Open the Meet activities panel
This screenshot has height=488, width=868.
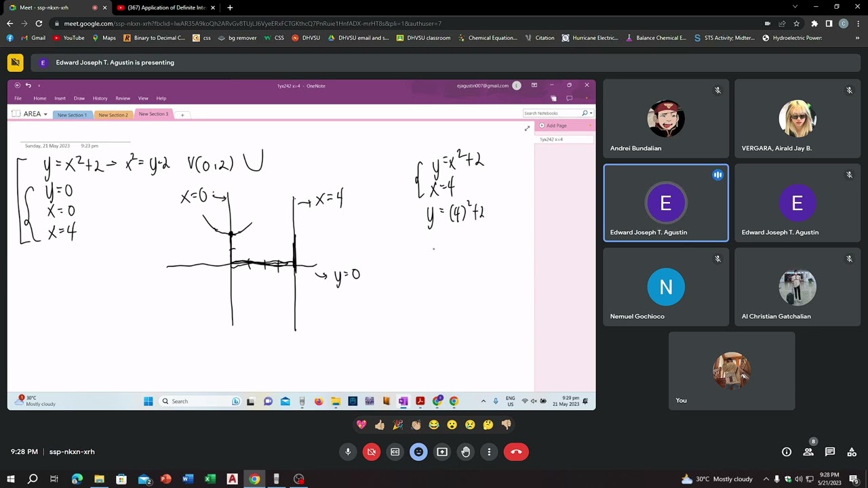click(852, 452)
